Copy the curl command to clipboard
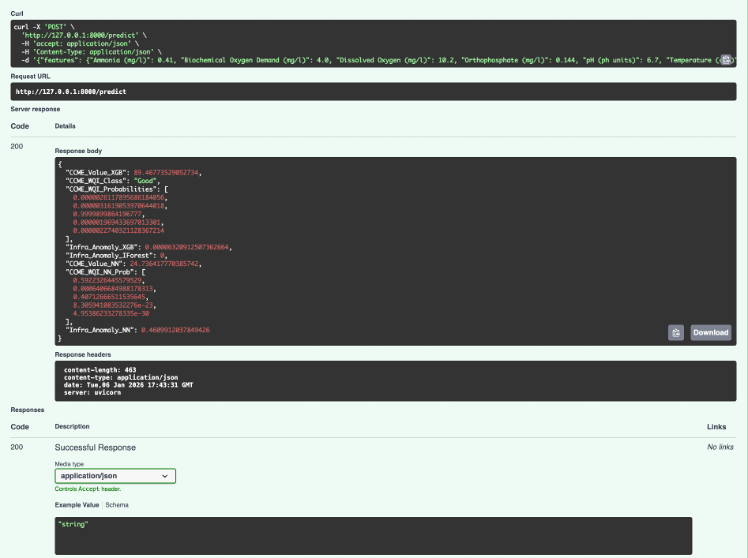 pyautogui.click(x=726, y=60)
